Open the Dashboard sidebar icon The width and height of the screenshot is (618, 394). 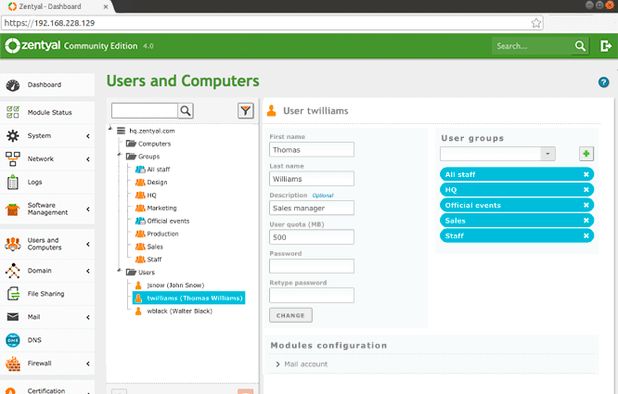coord(13,85)
